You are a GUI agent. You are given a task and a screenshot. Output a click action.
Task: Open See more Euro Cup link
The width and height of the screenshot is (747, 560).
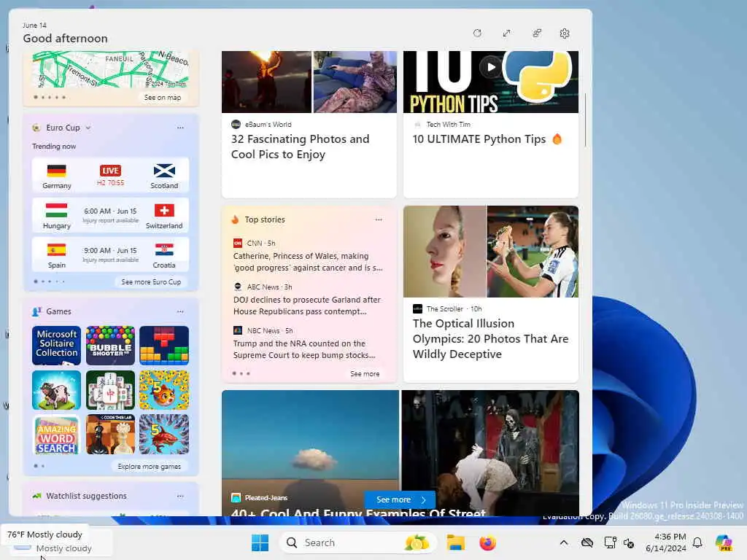coord(151,282)
